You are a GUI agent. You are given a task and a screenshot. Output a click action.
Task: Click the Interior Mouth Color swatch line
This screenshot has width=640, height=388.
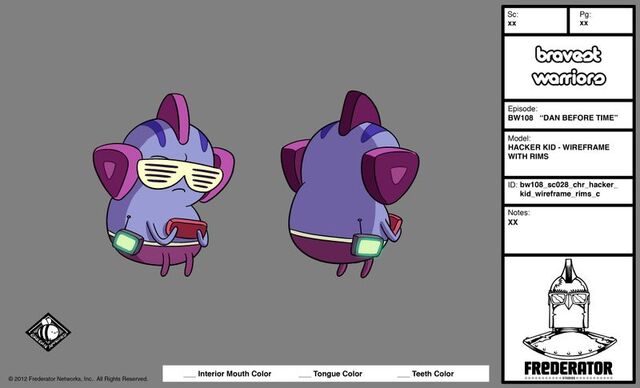pyautogui.click(x=189, y=375)
